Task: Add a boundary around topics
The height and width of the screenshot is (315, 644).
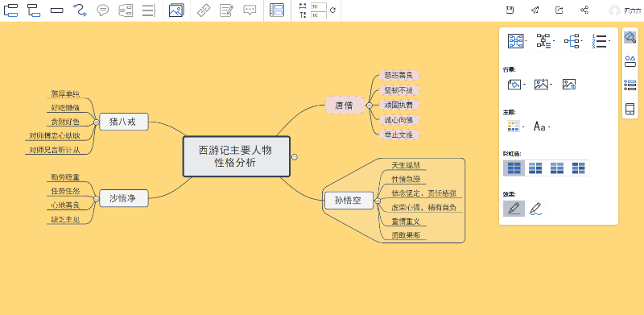Action: pyautogui.click(x=126, y=10)
